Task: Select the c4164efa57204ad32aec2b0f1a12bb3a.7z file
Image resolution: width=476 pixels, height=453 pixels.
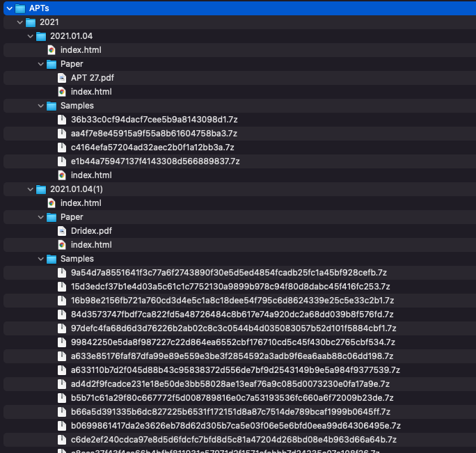Action: (152, 148)
